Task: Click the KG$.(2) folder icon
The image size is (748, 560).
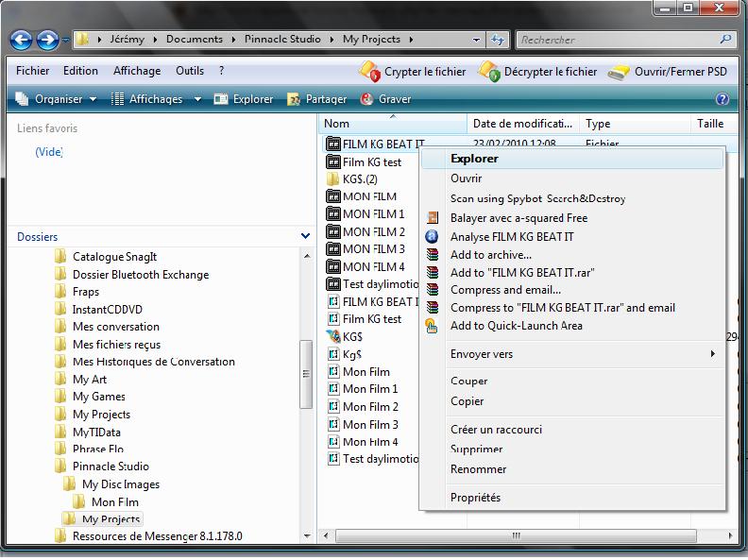Action: (x=333, y=179)
